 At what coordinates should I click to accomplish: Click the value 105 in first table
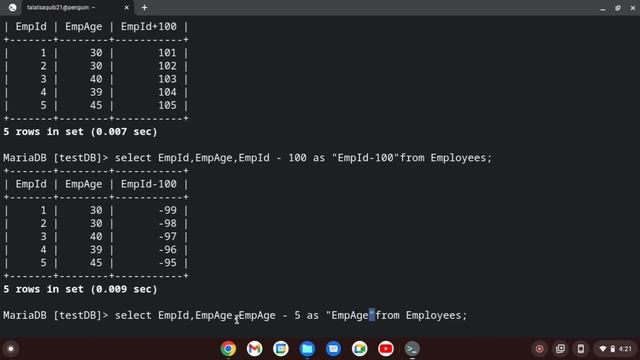(167, 105)
